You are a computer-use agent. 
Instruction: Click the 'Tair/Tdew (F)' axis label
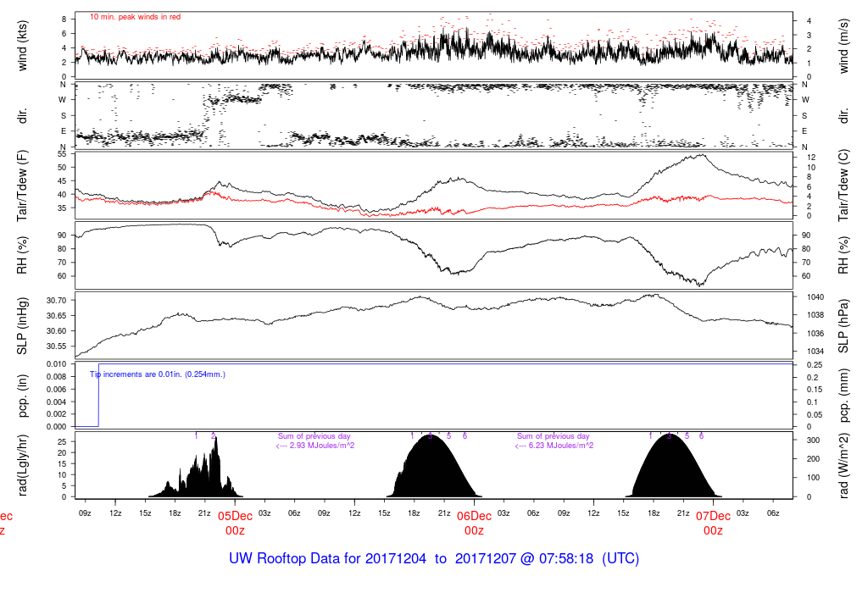(x=22, y=186)
